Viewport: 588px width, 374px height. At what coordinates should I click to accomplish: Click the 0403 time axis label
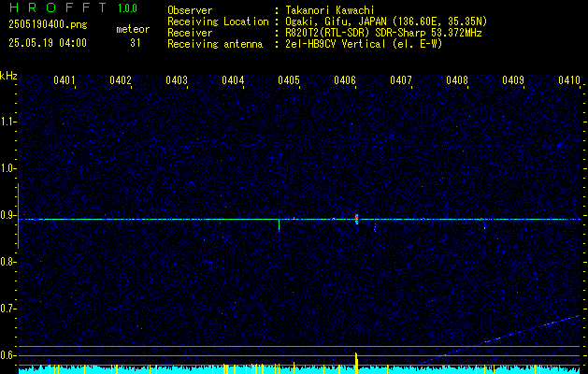(177, 79)
